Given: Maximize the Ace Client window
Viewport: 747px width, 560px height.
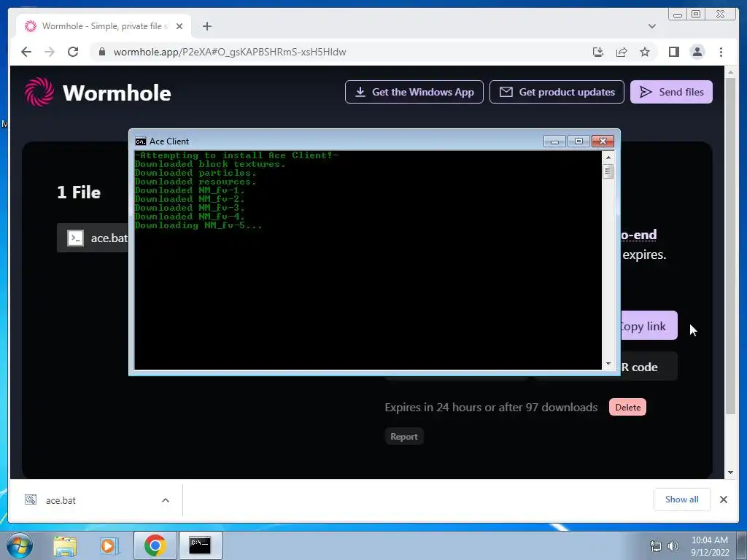Looking at the screenshot, I should click(578, 141).
